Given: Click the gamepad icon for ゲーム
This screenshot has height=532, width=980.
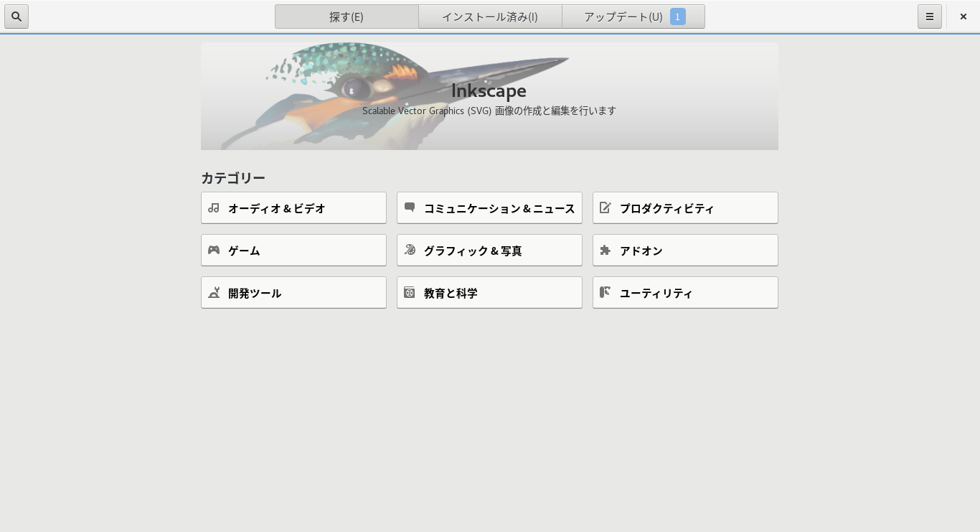Looking at the screenshot, I should 214,250.
